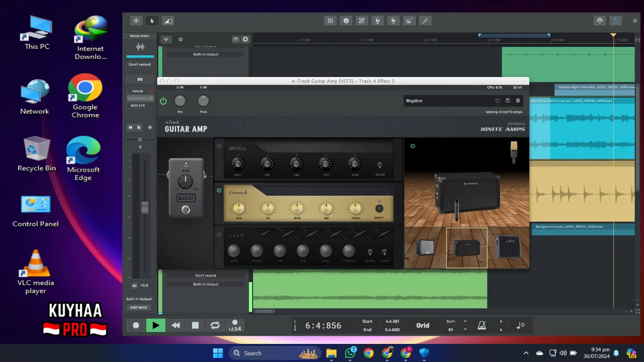Open the Rhythm preset dropdown
Screen dimensions: 644x362
(448, 101)
